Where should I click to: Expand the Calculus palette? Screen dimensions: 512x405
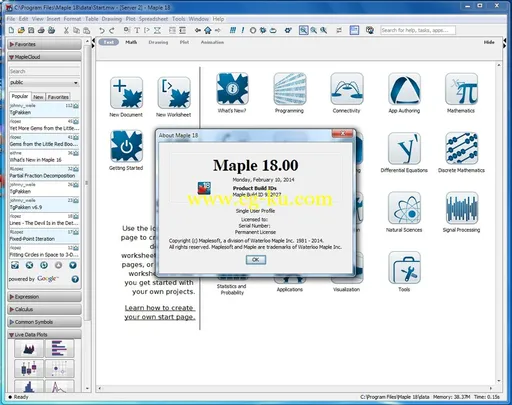(44, 309)
